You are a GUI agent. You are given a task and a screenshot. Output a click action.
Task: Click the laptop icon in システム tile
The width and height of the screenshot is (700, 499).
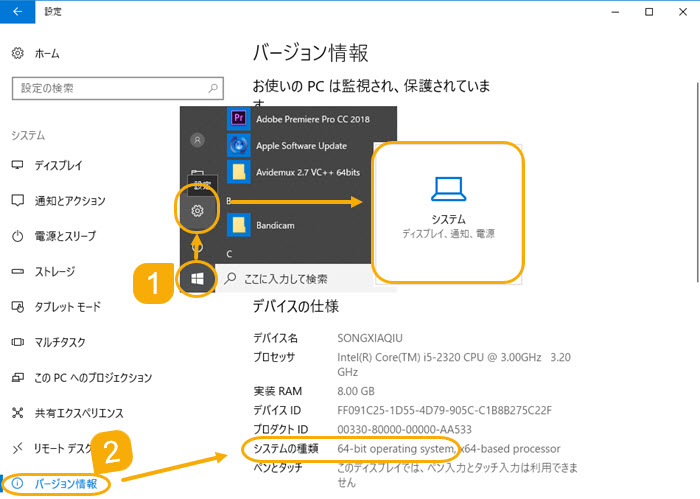tap(449, 189)
